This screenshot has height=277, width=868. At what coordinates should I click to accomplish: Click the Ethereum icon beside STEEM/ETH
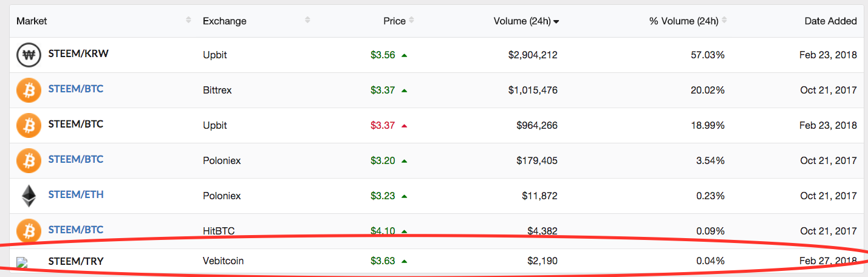28,196
